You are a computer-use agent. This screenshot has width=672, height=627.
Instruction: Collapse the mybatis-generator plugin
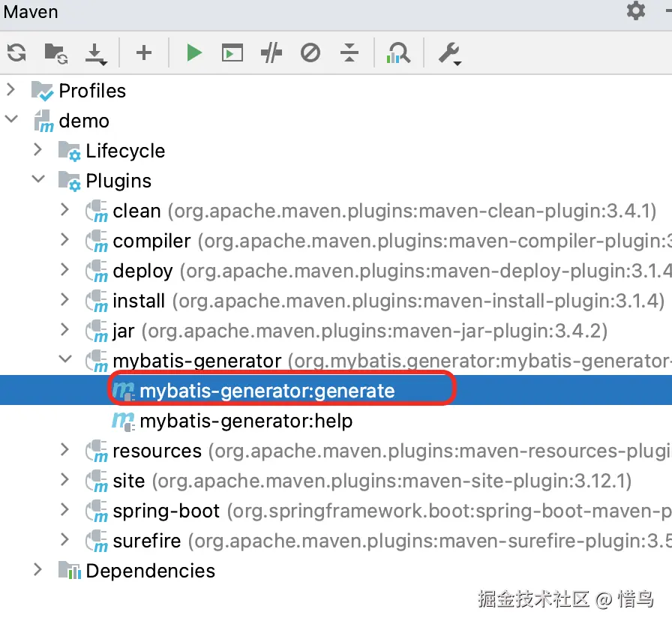65,359
